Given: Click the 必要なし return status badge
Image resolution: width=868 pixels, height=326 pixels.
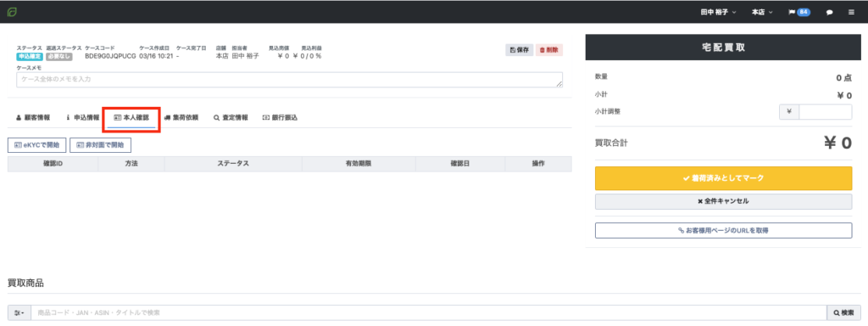Looking at the screenshot, I should pos(58,57).
